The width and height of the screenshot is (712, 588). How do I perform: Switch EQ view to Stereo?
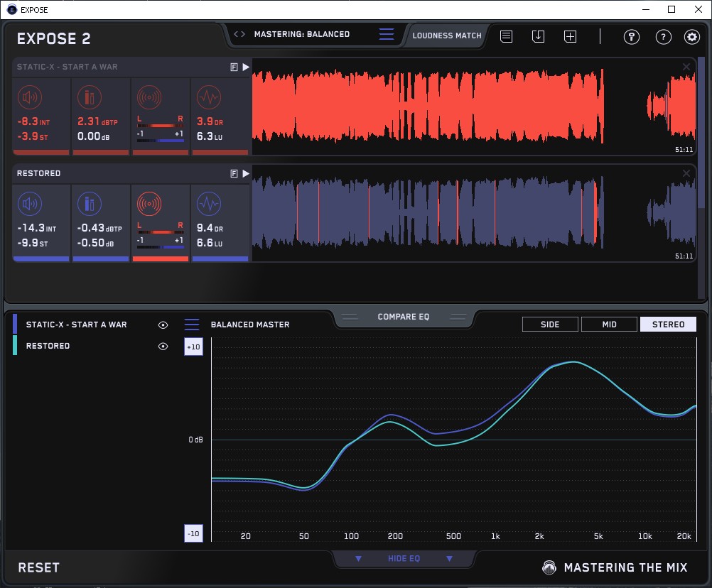click(x=668, y=325)
